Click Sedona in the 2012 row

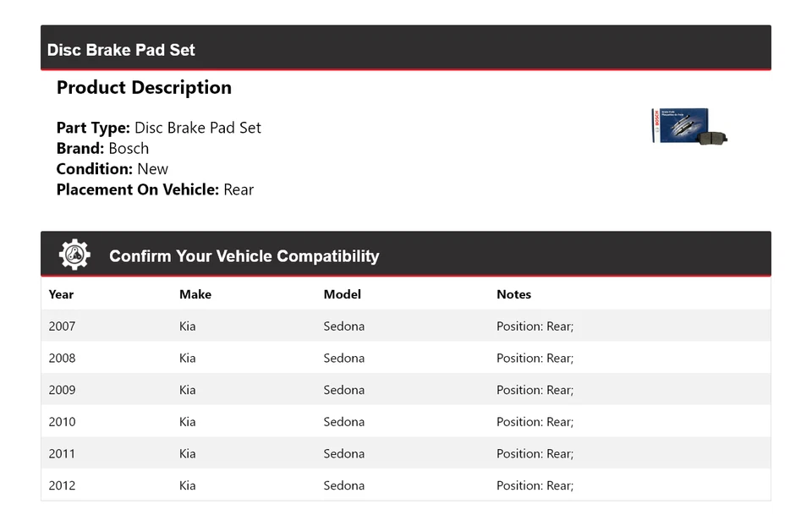click(343, 485)
